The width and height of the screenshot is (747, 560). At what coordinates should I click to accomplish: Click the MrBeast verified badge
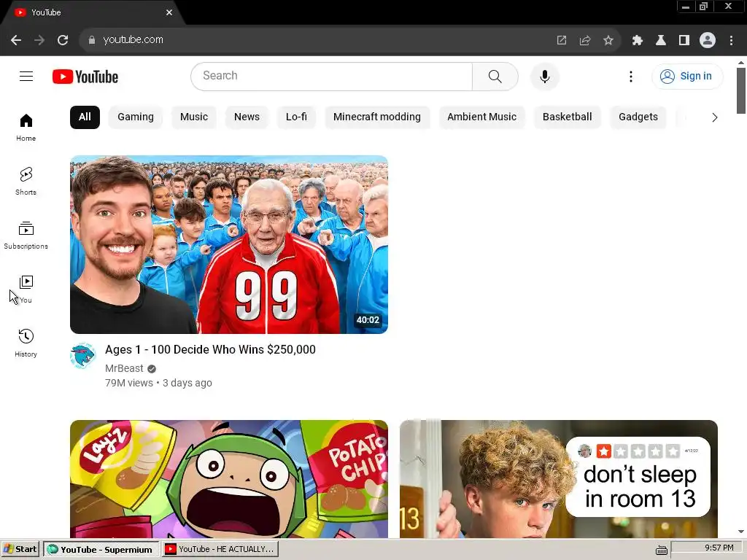click(152, 369)
